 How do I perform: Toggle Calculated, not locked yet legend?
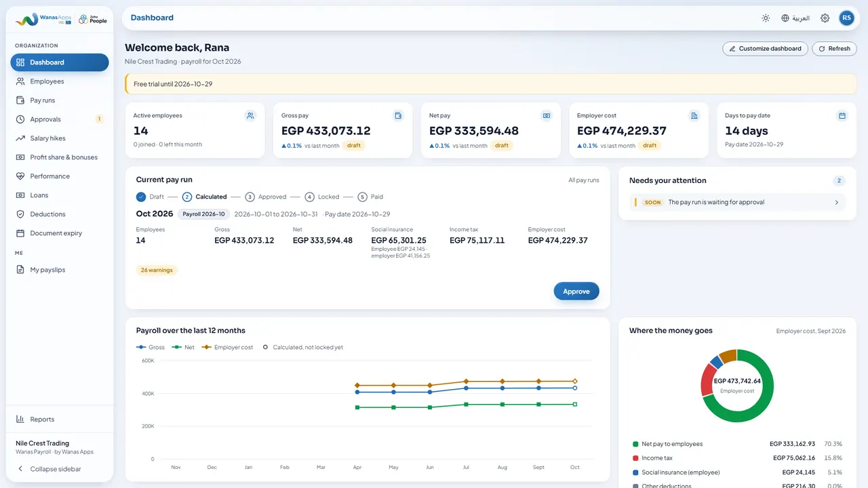(303, 348)
